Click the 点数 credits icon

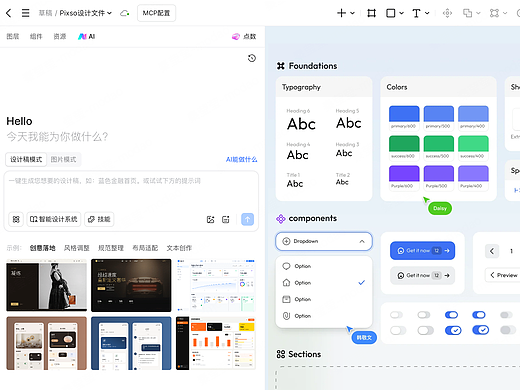click(236, 36)
